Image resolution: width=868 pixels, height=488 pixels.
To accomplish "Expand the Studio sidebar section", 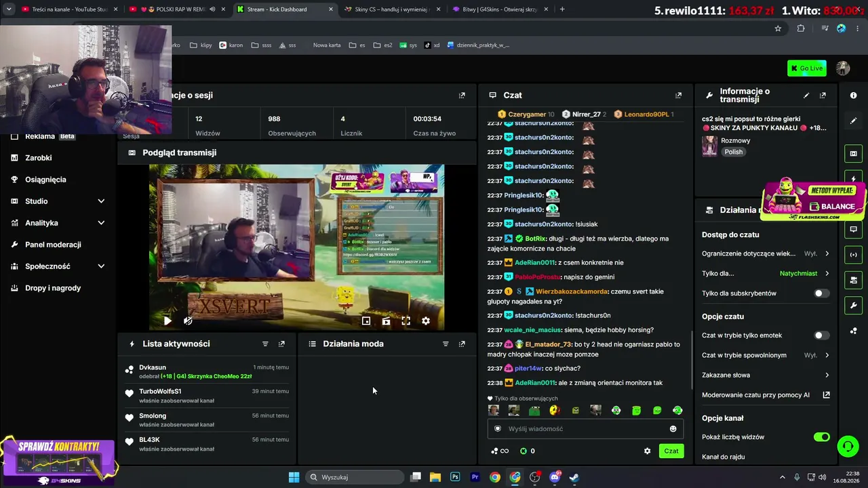I will [58, 201].
